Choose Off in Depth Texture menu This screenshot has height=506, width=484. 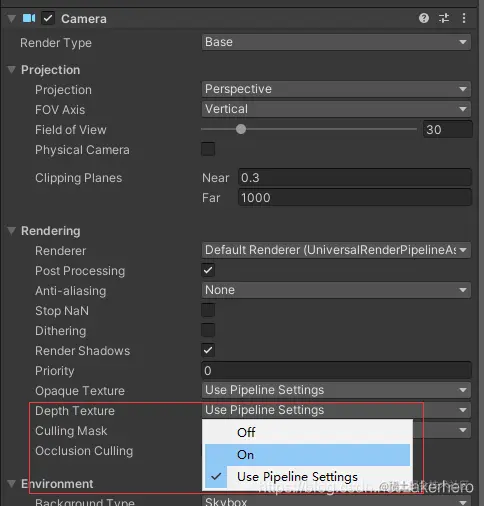point(307,432)
